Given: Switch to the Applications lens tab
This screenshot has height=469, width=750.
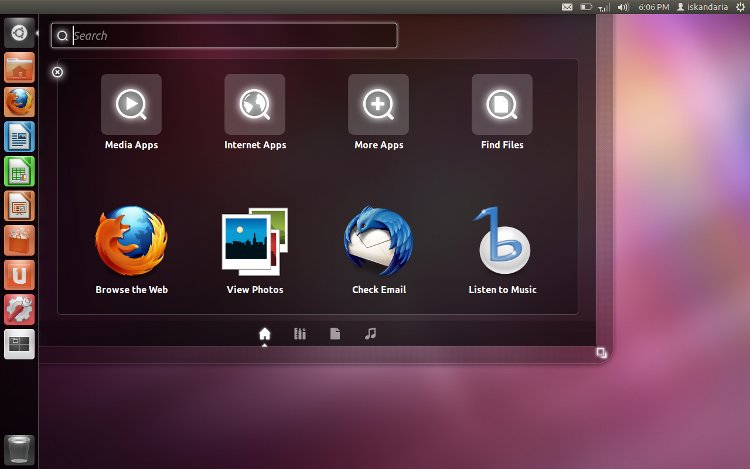Looking at the screenshot, I should click(x=300, y=334).
